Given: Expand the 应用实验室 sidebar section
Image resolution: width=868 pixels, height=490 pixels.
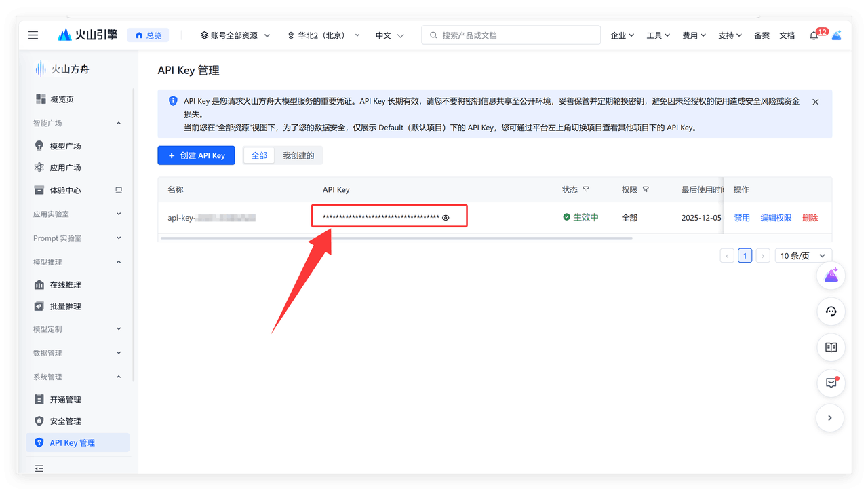Looking at the screenshot, I should [77, 214].
